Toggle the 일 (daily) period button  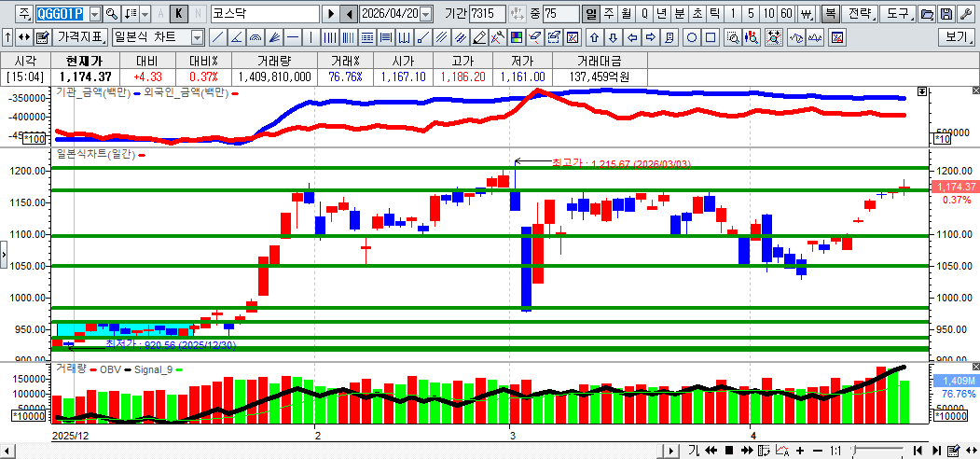click(591, 14)
